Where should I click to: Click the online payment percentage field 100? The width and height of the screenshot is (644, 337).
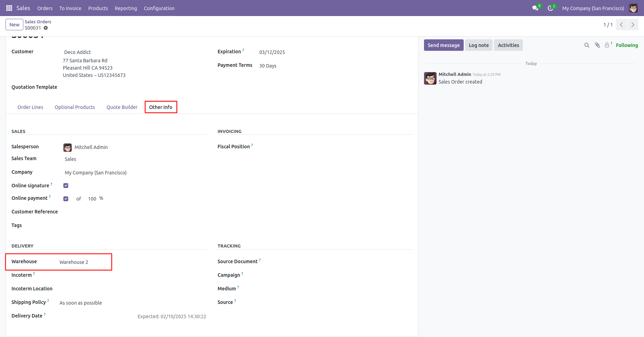point(92,199)
